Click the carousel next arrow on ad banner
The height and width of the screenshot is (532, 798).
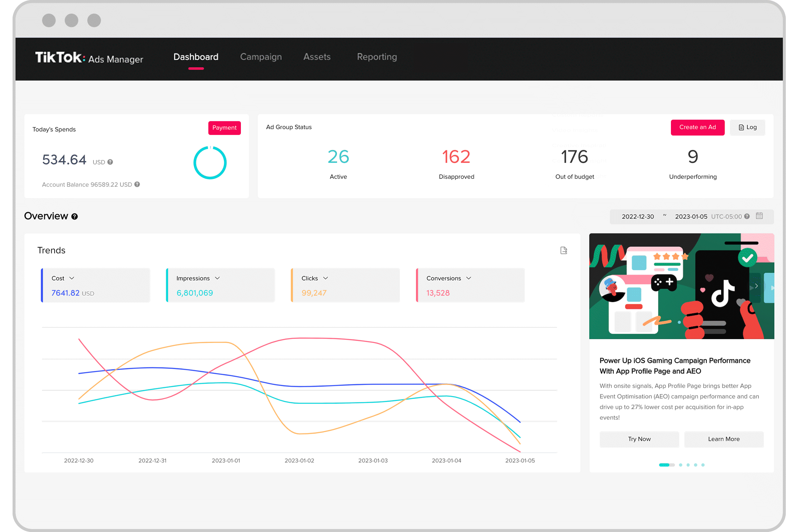pyautogui.click(x=758, y=286)
